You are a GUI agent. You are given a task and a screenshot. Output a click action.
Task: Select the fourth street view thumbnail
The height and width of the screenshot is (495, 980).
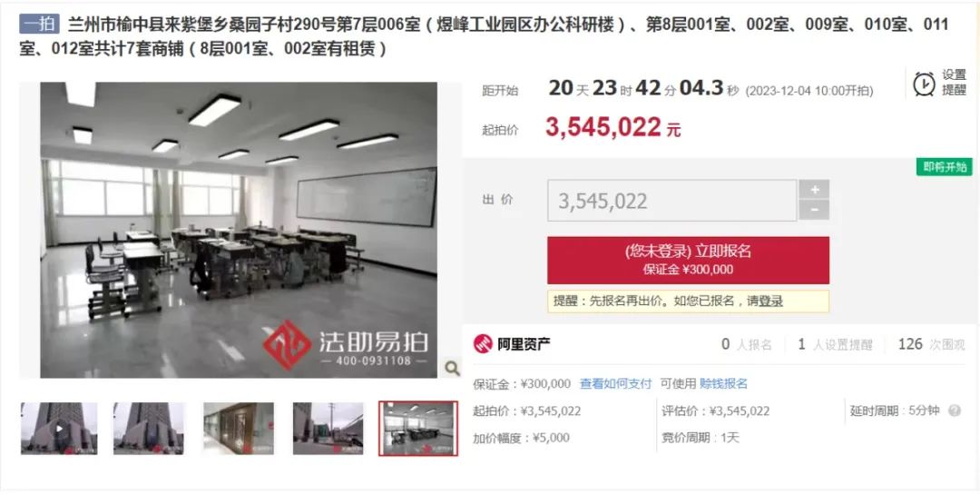point(328,429)
